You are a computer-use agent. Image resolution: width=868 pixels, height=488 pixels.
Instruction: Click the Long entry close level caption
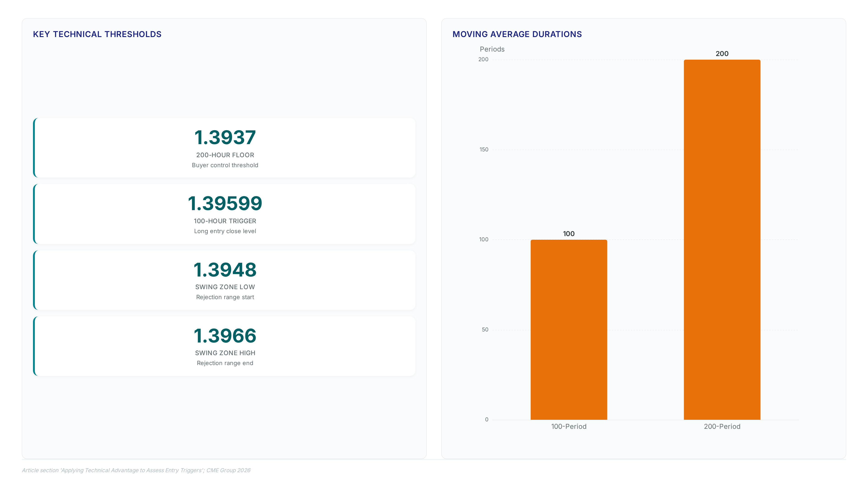pos(225,231)
